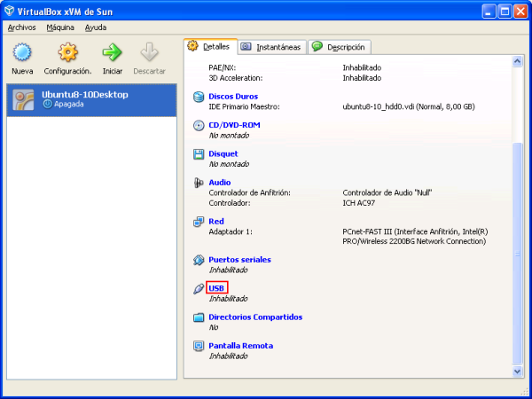This screenshot has height=399, width=532.
Task: Click the Descartar toolbar icon
Action: [x=149, y=53]
